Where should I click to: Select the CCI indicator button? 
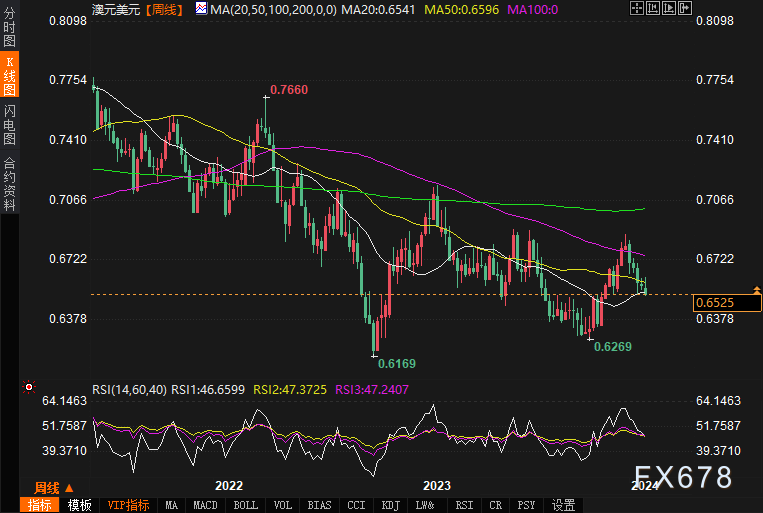pos(355,505)
